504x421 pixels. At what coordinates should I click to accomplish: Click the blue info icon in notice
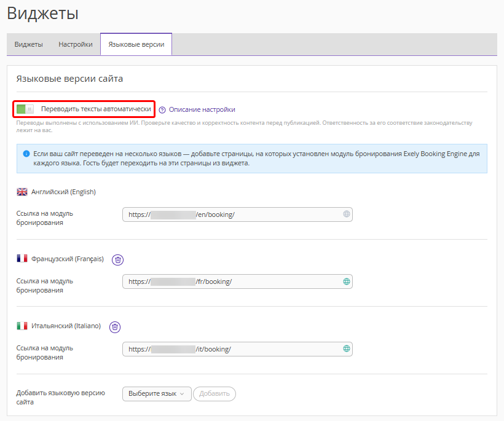point(26,154)
